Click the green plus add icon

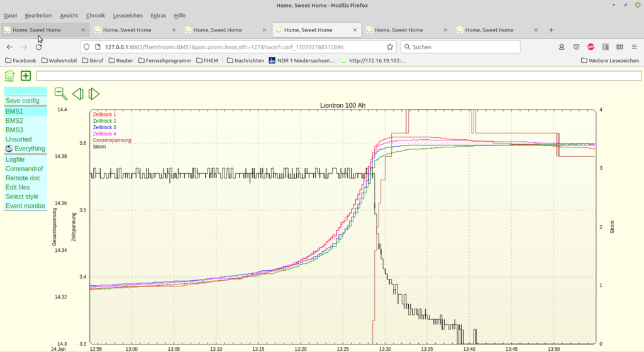click(x=26, y=76)
